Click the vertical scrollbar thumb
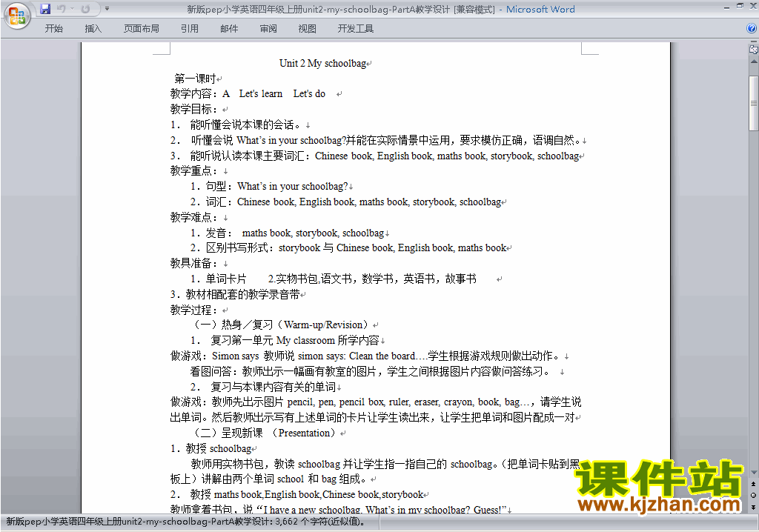Screen dimensions: 759x532 [753, 103]
